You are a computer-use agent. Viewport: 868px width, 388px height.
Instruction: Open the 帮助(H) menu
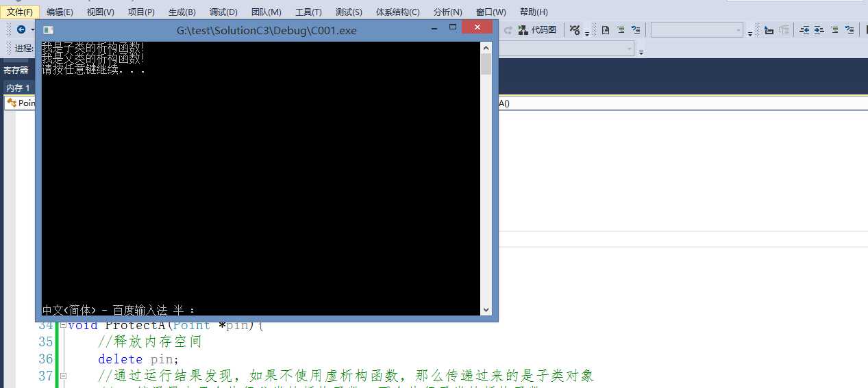[534, 12]
